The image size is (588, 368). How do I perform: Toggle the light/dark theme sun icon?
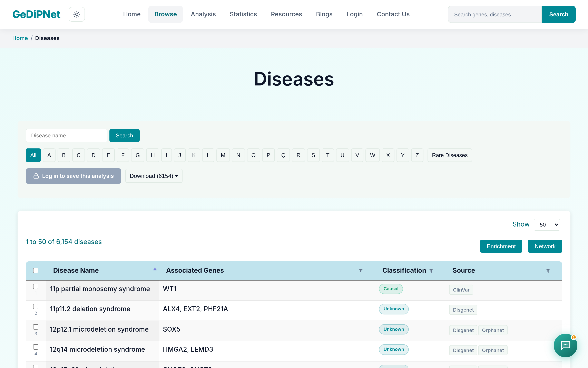point(77,14)
